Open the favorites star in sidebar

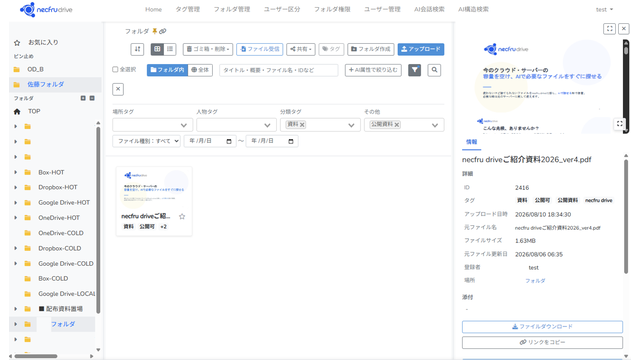pos(17,42)
